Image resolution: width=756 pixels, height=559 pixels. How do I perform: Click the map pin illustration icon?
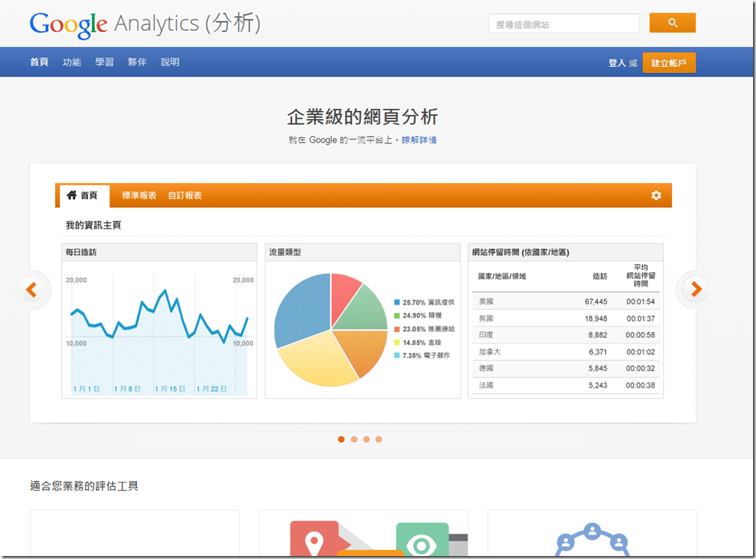coord(314,541)
